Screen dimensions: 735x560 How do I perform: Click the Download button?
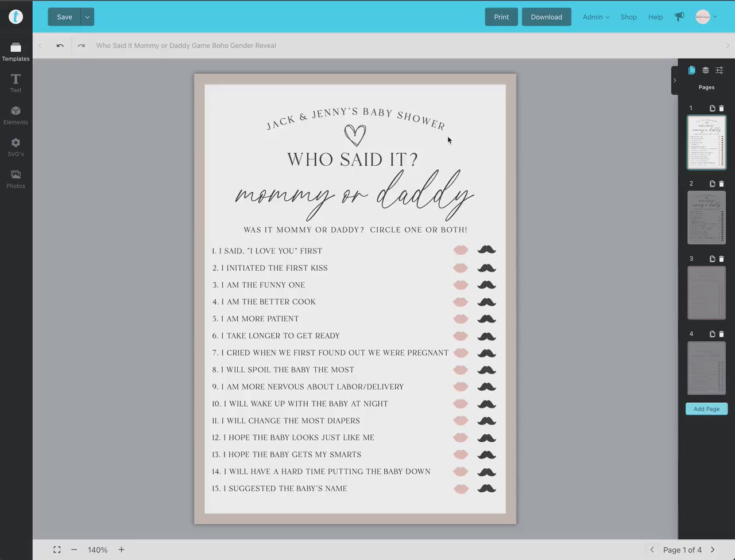point(546,17)
